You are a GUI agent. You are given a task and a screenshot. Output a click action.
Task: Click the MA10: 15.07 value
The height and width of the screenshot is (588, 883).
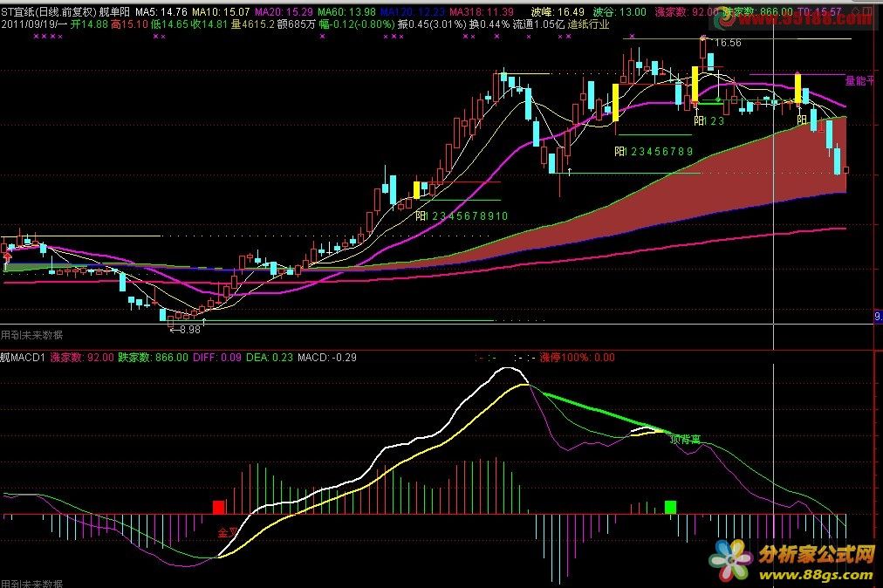tap(221, 12)
